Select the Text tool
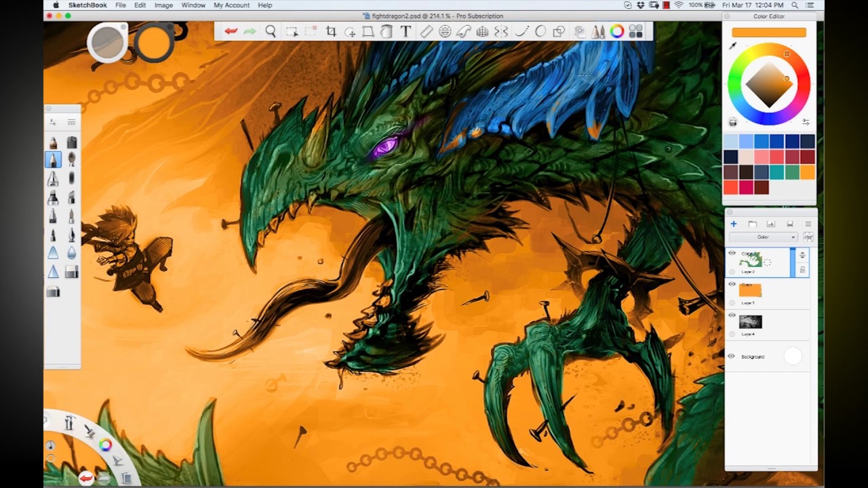The width and height of the screenshot is (868, 488). pos(406,31)
